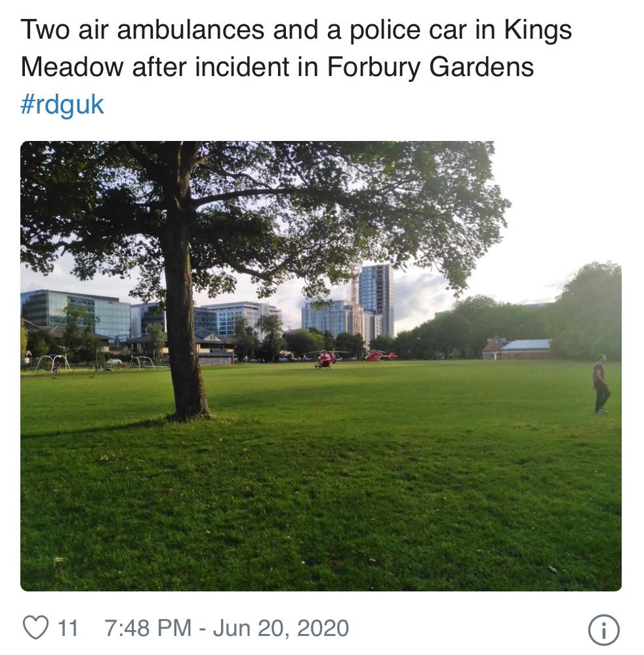
Task: Open the tweet info circle icon
Action: pos(603,630)
